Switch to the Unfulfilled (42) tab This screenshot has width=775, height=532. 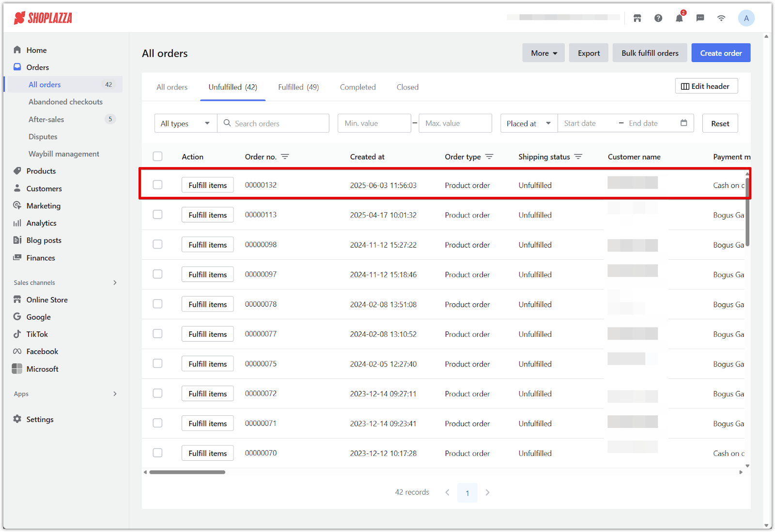[x=233, y=87]
